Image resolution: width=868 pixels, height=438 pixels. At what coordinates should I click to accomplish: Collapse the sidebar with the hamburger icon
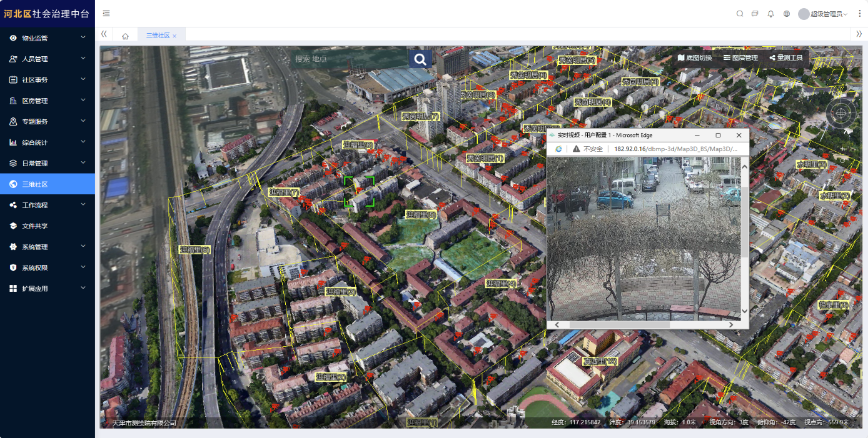106,14
